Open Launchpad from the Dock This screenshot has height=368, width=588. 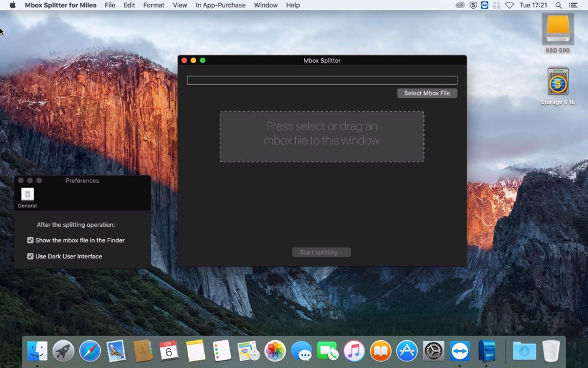pos(63,351)
